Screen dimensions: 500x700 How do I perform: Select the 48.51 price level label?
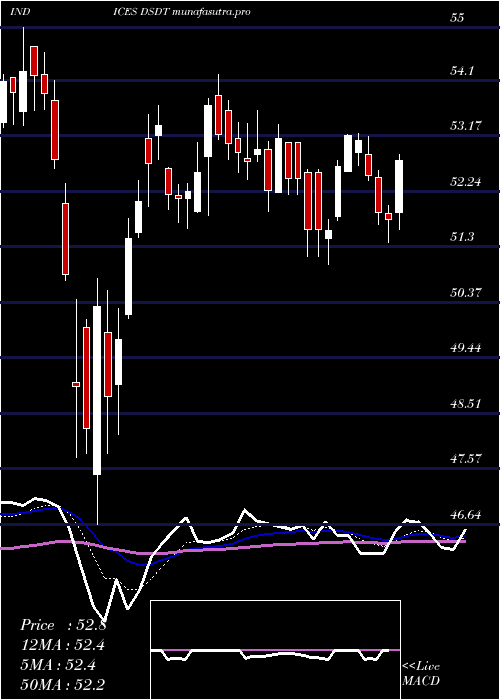pyautogui.click(x=466, y=404)
